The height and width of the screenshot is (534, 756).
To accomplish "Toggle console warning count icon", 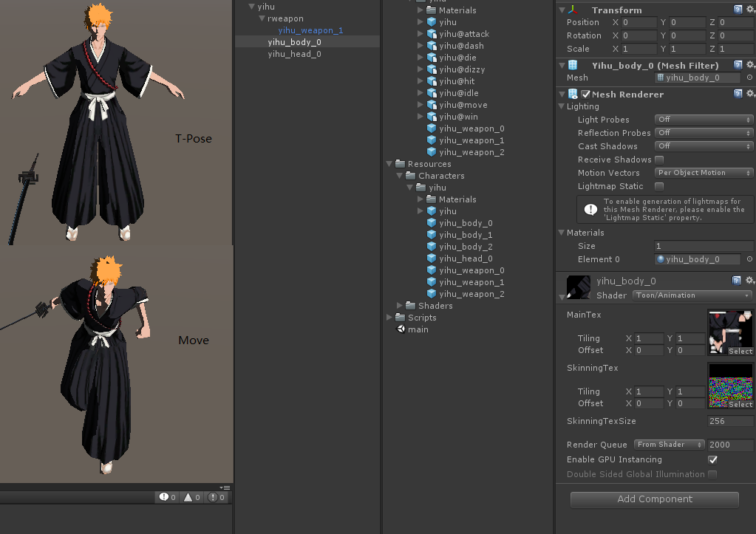I will pos(188,497).
